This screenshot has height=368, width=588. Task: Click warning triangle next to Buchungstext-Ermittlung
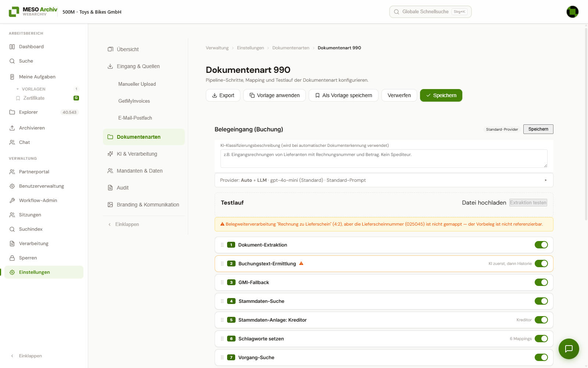(x=301, y=263)
